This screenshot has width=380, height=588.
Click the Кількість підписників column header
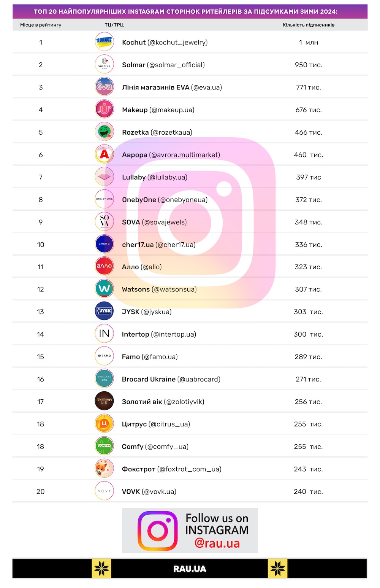[309, 25]
